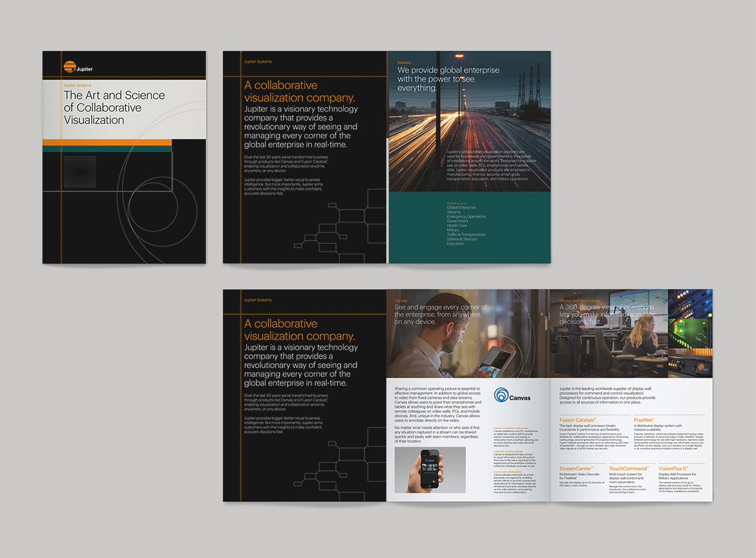Click the "Markets" orange label
The image size is (756, 558).
(x=404, y=63)
